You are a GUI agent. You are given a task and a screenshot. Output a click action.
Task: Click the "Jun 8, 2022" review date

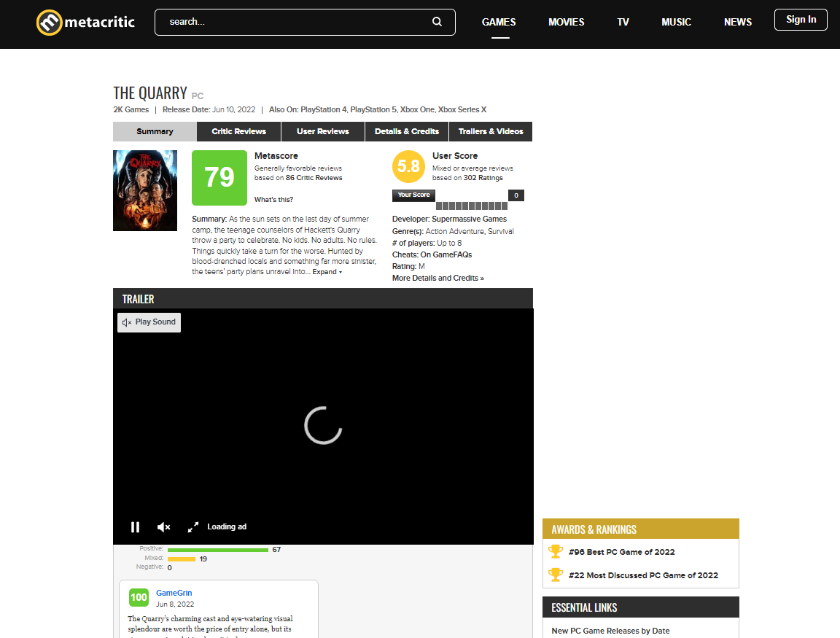tap(175, 604)
